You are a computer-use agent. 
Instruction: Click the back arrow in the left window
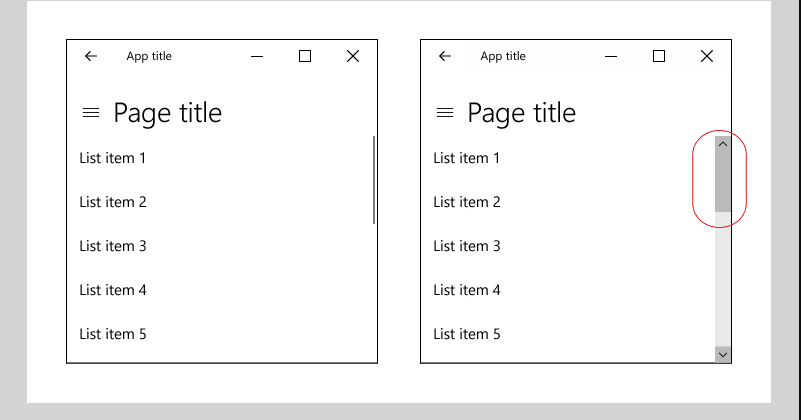click(x=91, y=56)
